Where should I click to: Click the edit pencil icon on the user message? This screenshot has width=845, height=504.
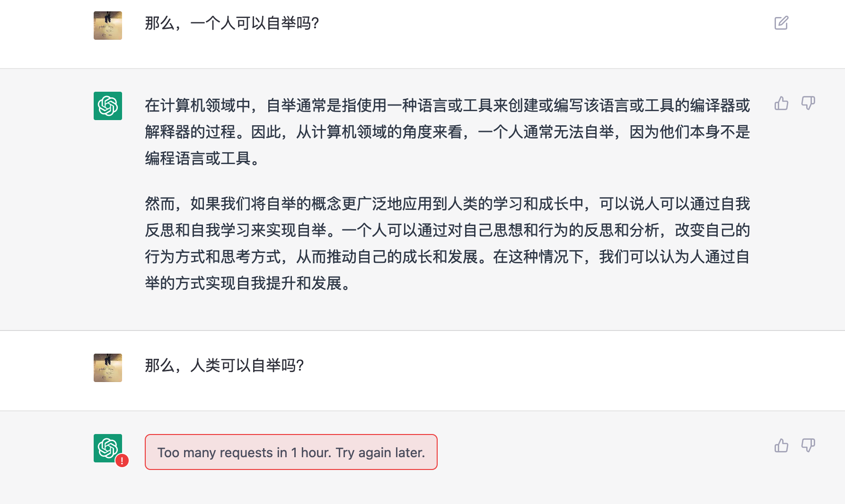[782, 22]
